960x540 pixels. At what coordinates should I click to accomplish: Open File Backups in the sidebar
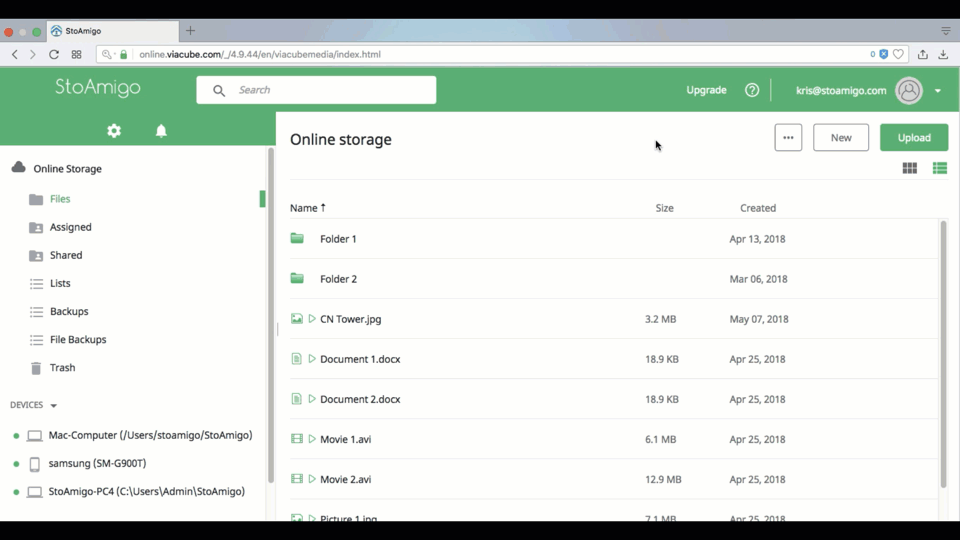click(x=78, y=340)
